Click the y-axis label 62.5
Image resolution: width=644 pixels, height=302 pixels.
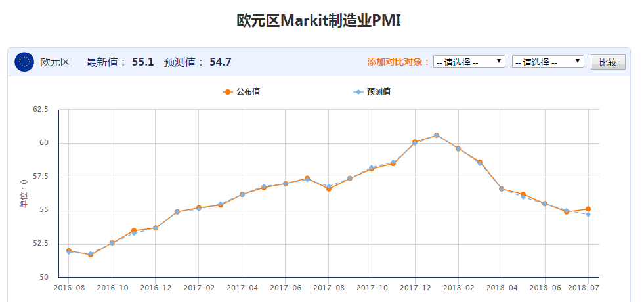click(40, 109)
